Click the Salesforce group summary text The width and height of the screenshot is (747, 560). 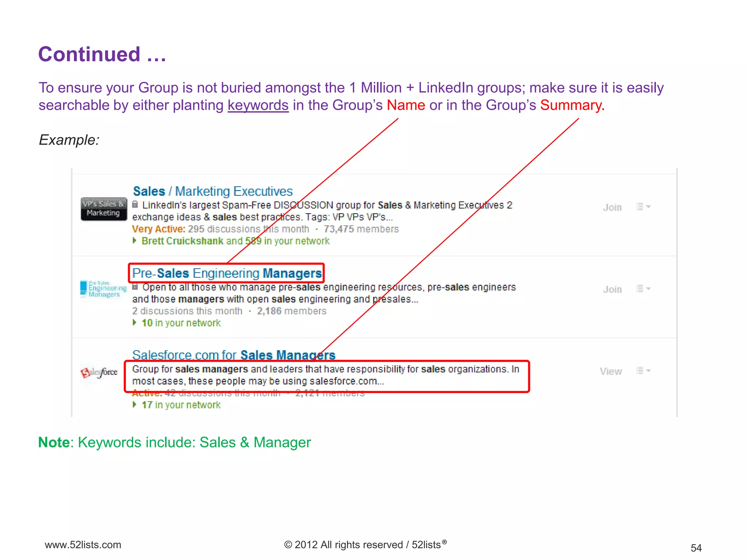326,375
